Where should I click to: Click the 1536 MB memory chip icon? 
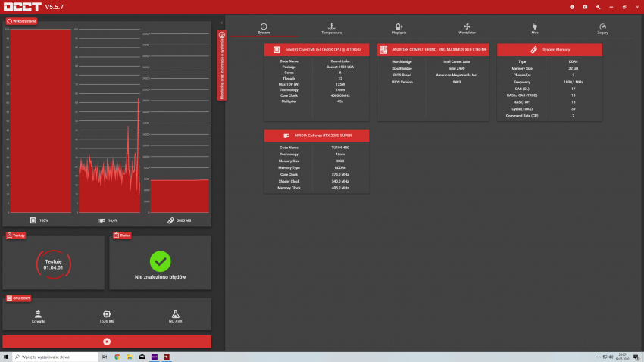107,314
